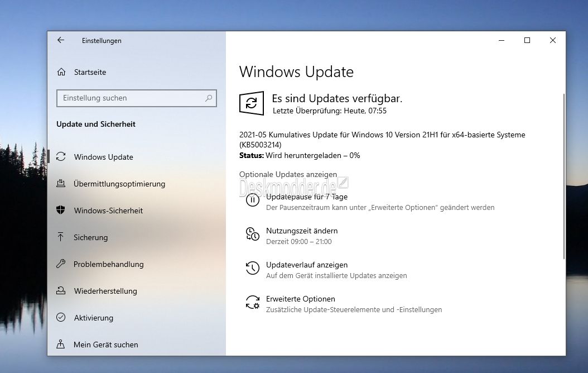The width and height of the screenshot is (588, 373).
Task: Click the Startseite home icon
Action: tap(61, 71)
